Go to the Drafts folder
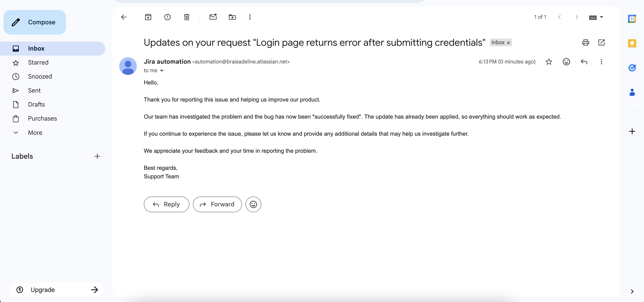The width and height of the screenshot is (644, 302). (36, 104)
